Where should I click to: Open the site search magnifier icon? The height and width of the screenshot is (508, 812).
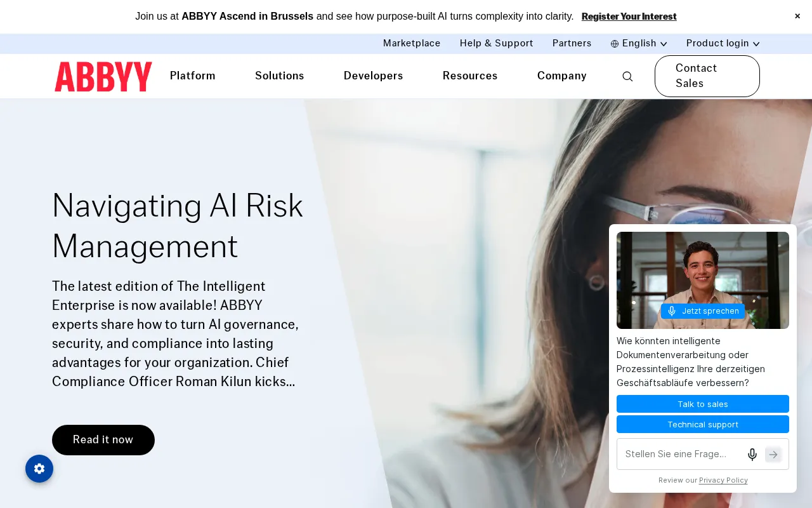point(627,76)
